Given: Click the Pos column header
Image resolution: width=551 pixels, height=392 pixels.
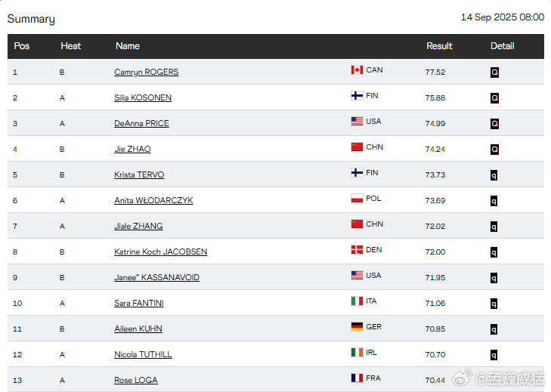Looking at the screenshot, I should (22, 46).
